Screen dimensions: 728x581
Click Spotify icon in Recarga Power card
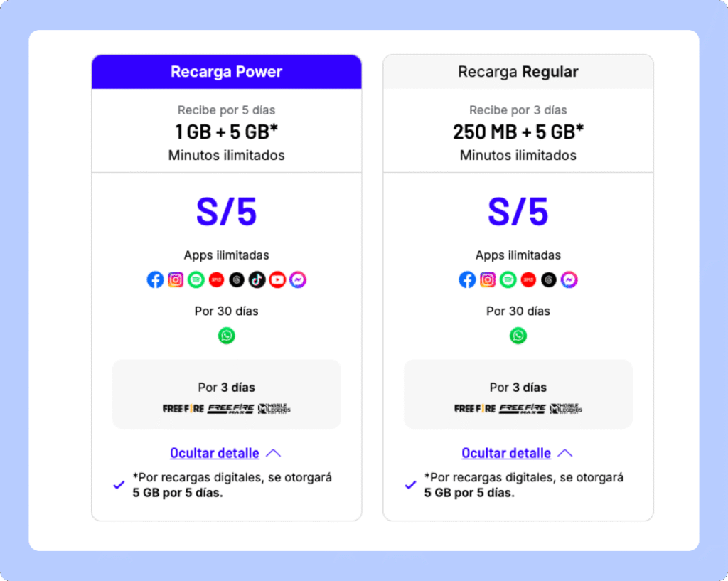(196, 280)
